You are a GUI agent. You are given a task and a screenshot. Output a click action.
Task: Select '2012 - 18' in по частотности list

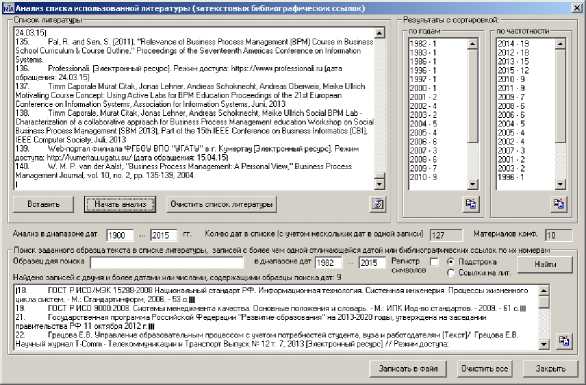513,53
